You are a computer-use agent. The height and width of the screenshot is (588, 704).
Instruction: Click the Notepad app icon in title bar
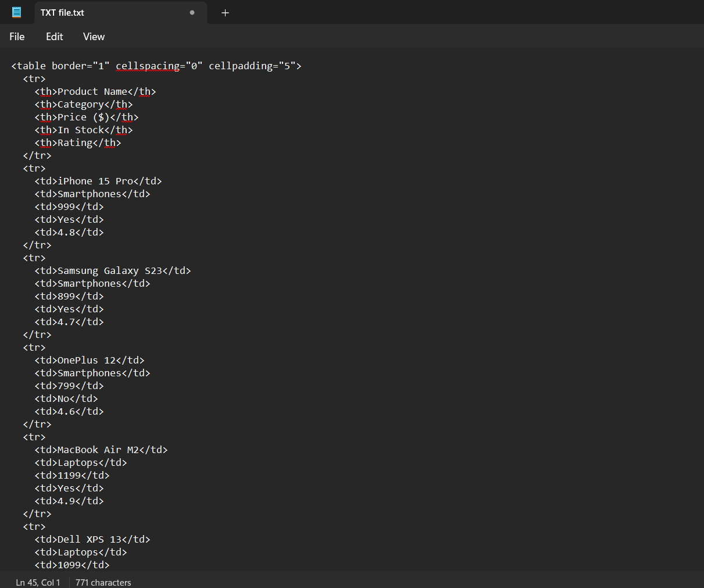click(x=17, y=12)
